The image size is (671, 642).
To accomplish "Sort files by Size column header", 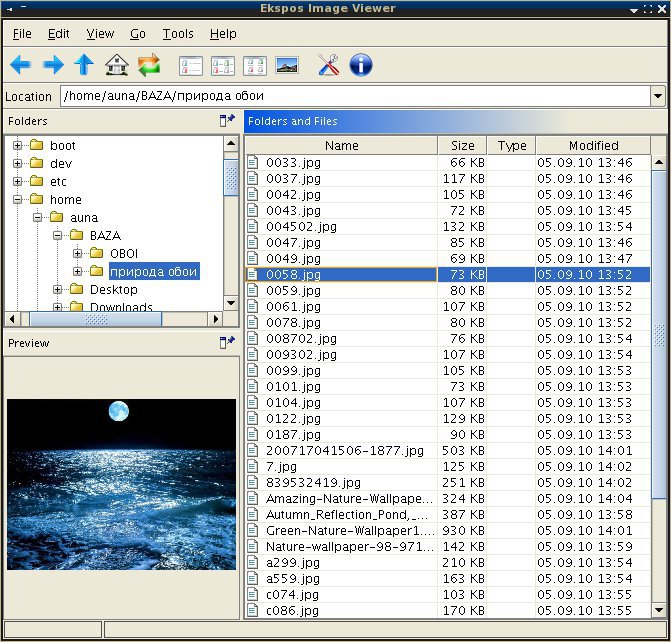I will pyautogui.click(x=462, y=146).
